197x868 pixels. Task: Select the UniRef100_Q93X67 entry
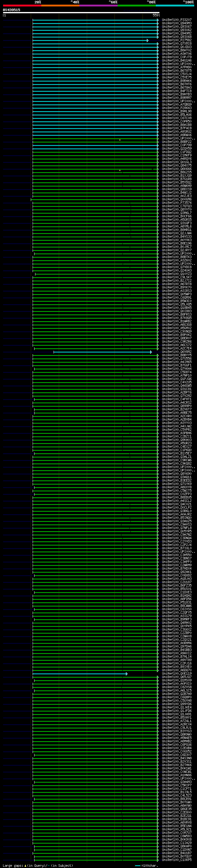[176, 26]
